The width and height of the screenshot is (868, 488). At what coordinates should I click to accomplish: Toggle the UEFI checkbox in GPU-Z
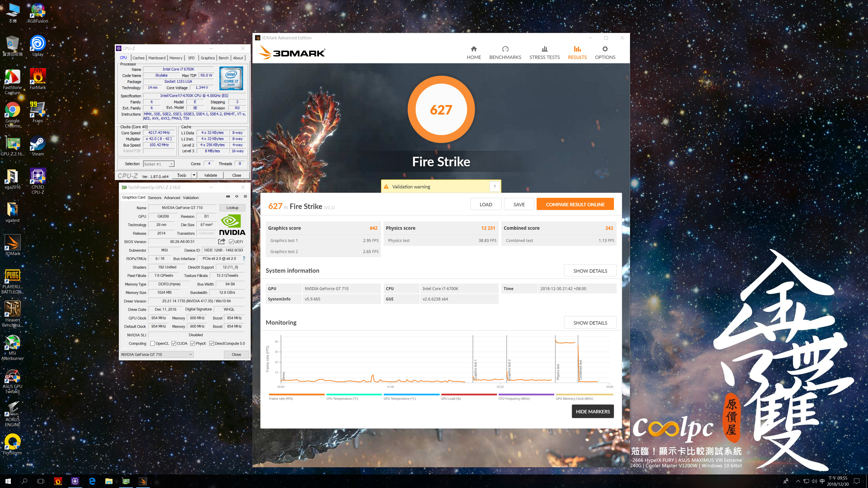(x=231, y=242)
